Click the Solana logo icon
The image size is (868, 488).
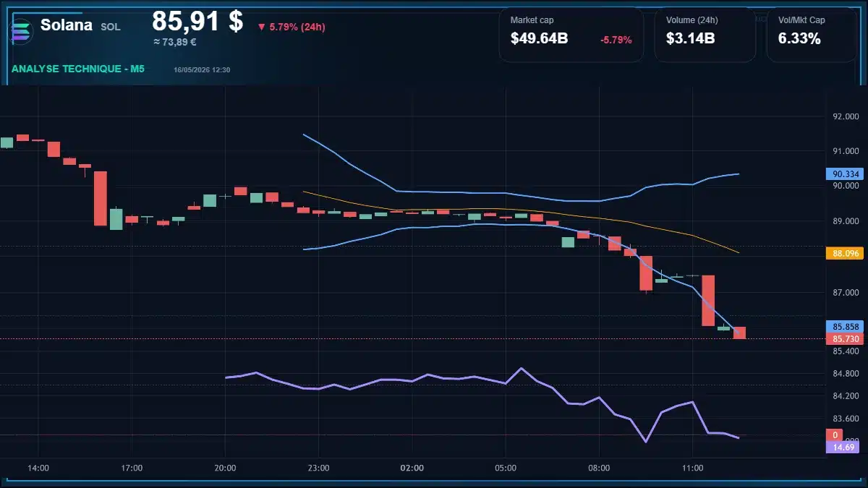click(x=22, y=30)
